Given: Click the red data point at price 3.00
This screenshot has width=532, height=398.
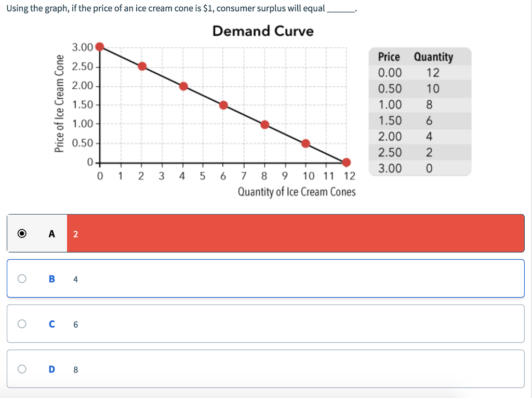Looking at the screenshot, I should [x=100, y=47].
